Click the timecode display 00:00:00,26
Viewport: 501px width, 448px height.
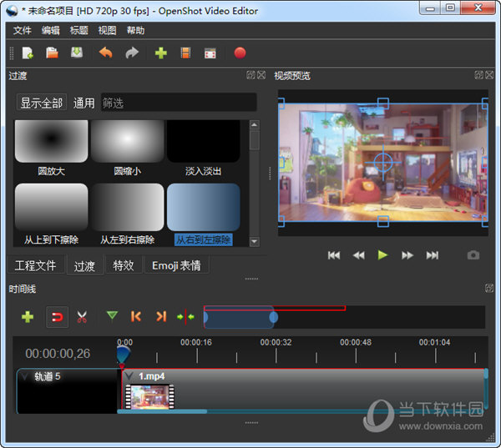click(58, 354)
